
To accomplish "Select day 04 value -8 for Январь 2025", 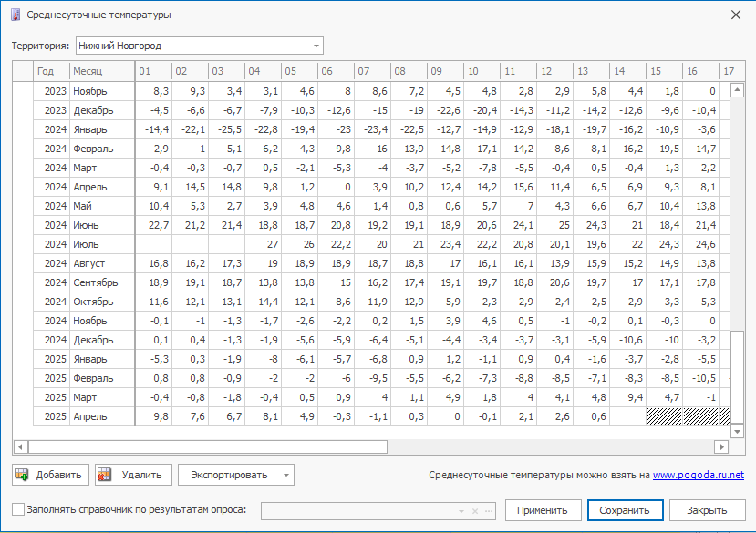I will point(263,359).
